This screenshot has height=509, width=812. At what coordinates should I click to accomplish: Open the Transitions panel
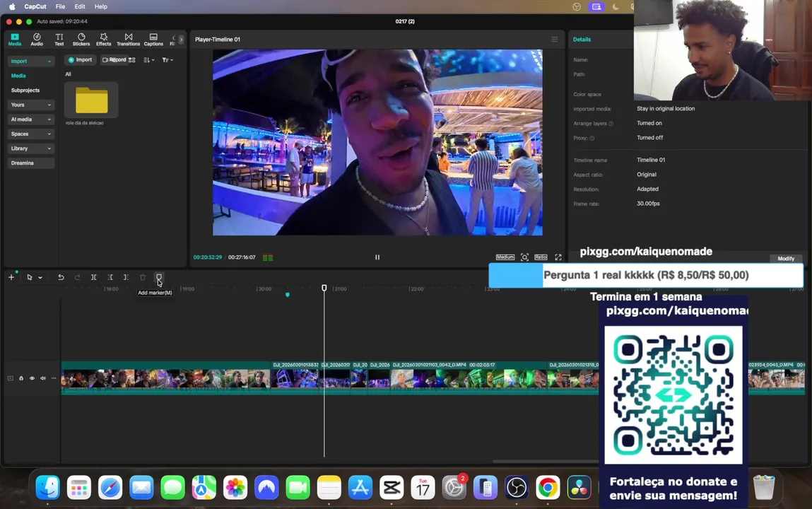(128, 40)
